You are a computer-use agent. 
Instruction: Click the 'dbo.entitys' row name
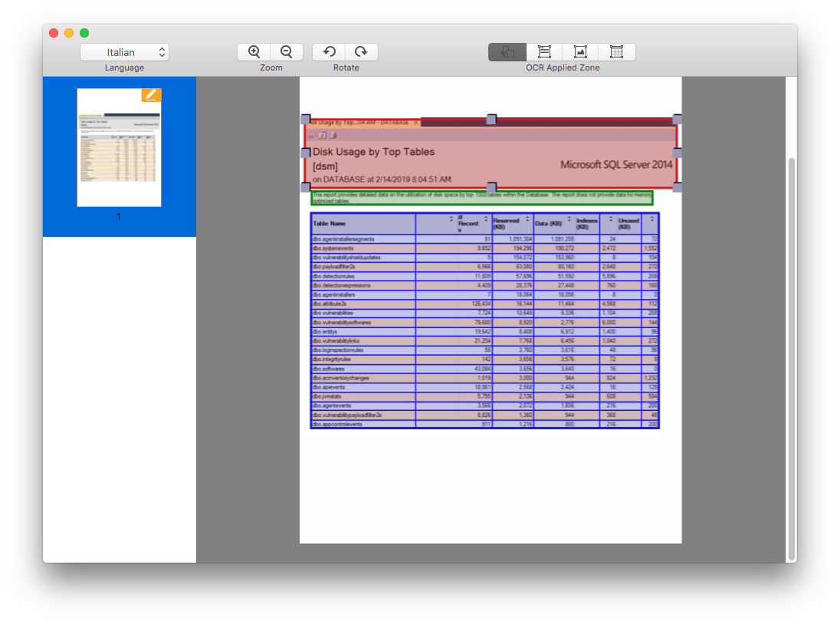tap(325, 332)
